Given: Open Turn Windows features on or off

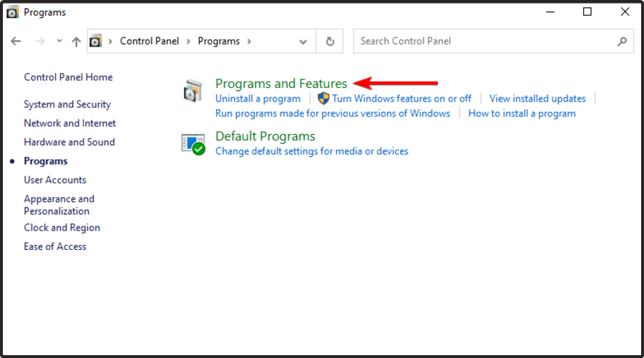Looking at the screenshot, I should 401,99.
